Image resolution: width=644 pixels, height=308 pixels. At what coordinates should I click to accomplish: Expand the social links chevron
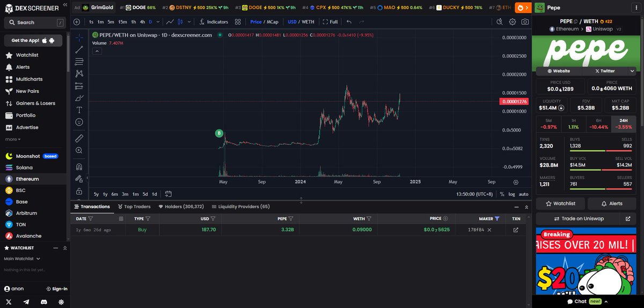point(632,71)
